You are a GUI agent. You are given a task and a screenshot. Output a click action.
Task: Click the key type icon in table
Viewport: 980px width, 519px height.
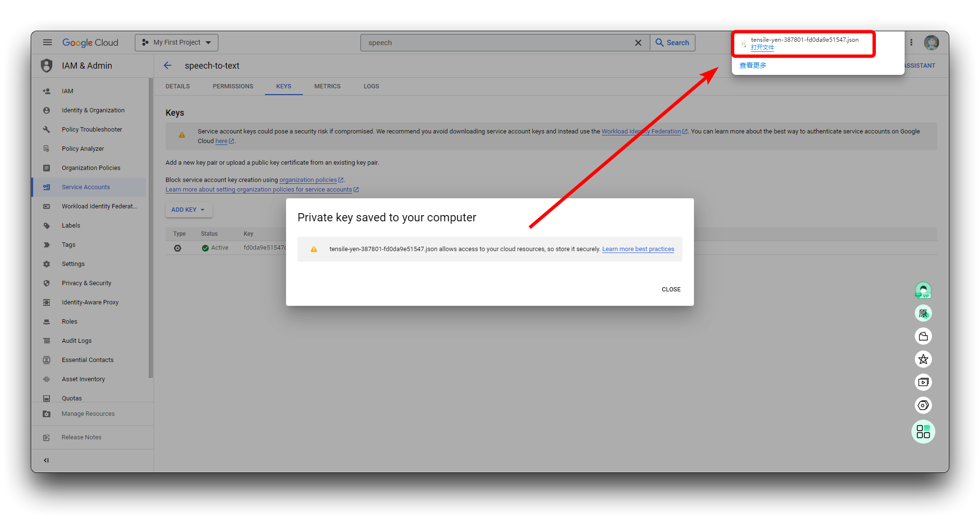tap(178, 248)
